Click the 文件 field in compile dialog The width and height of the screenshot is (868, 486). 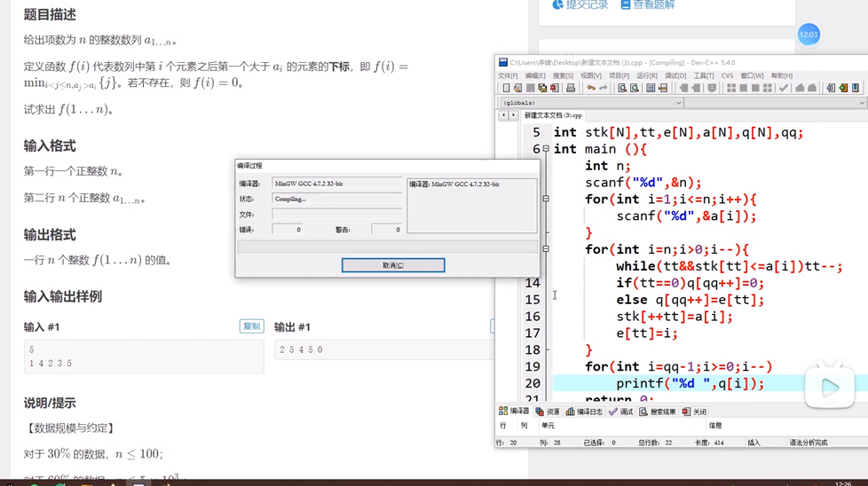(336, 214)
